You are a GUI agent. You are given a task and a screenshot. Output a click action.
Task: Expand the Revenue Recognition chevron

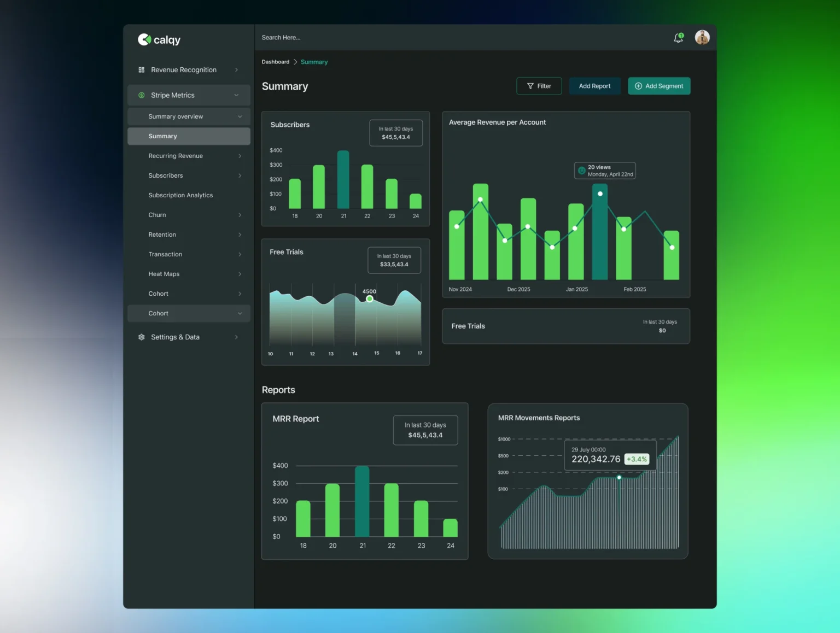pyautogui.click(x=236, y=70)
